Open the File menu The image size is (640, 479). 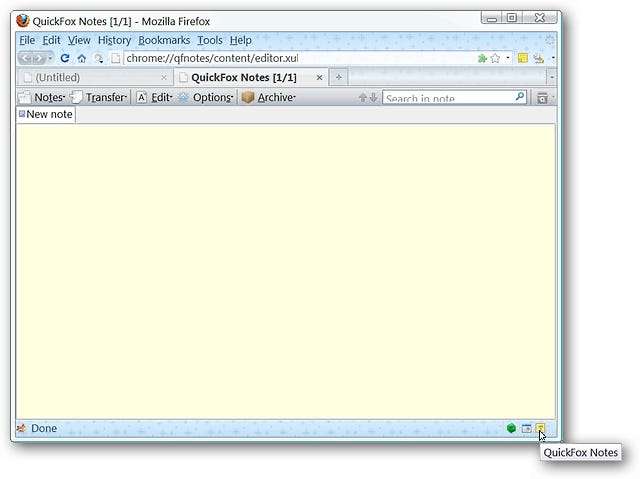coord(27,40)
